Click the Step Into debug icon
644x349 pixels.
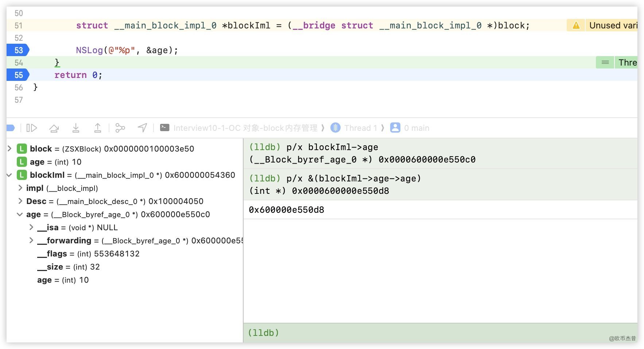point(76,128)
